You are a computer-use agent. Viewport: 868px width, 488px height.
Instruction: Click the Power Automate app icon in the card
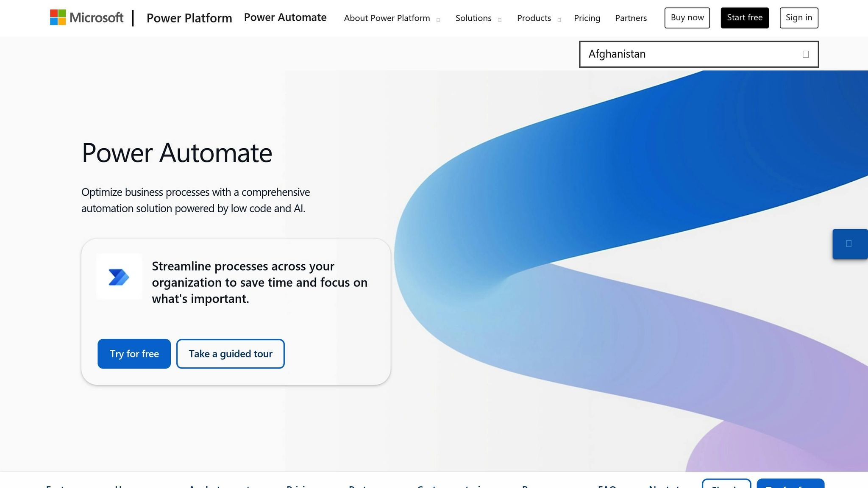(119, 277)
